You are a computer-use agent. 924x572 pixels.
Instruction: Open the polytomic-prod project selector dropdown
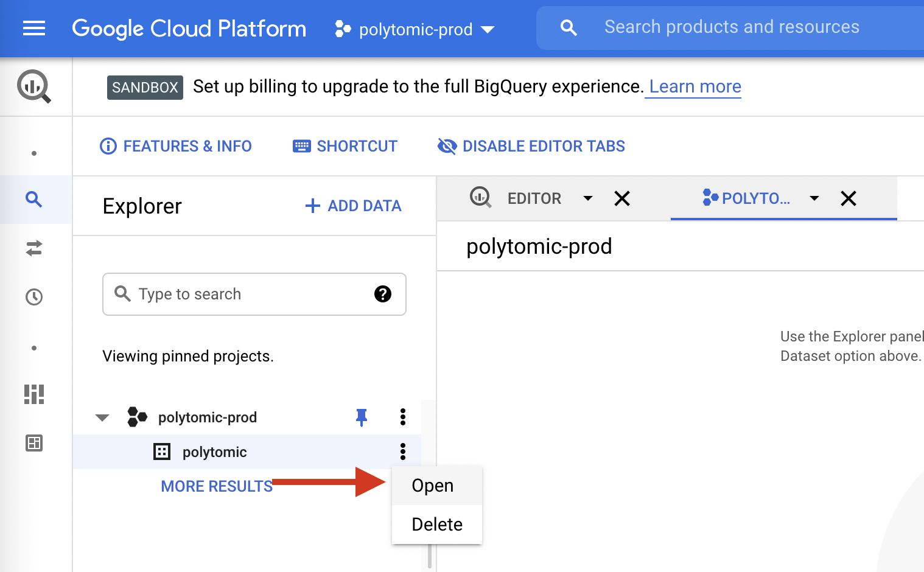tap(415, 29)
